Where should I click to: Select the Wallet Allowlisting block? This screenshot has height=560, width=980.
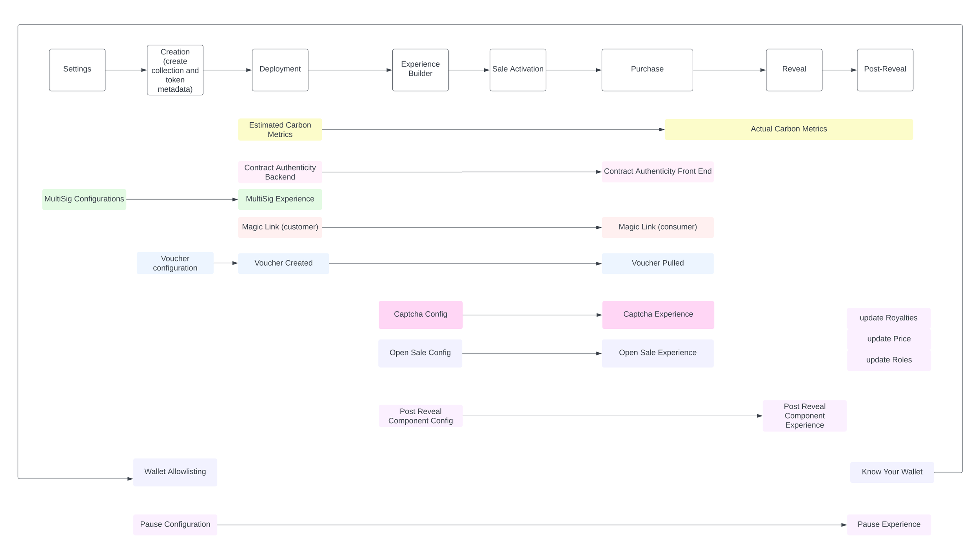175,472
